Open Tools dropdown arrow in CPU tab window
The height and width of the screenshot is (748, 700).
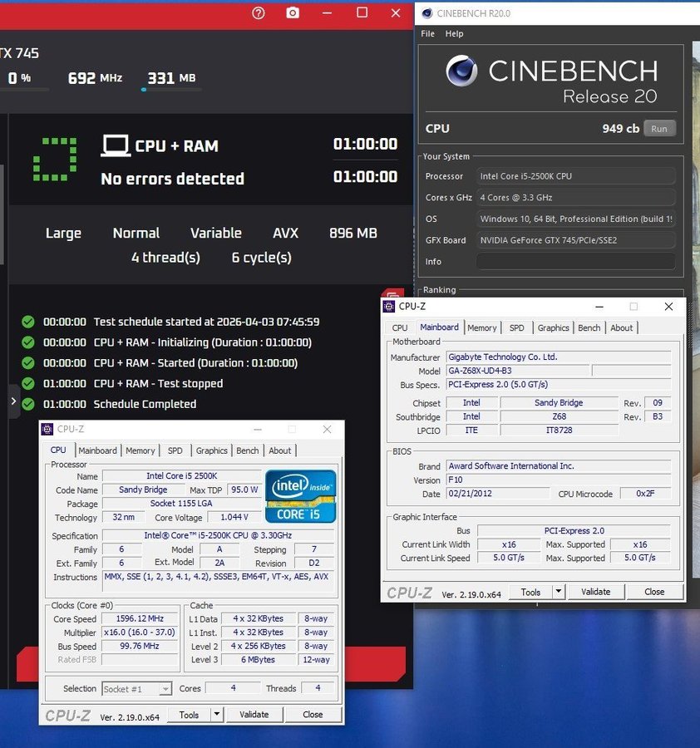tap(216, 714)
